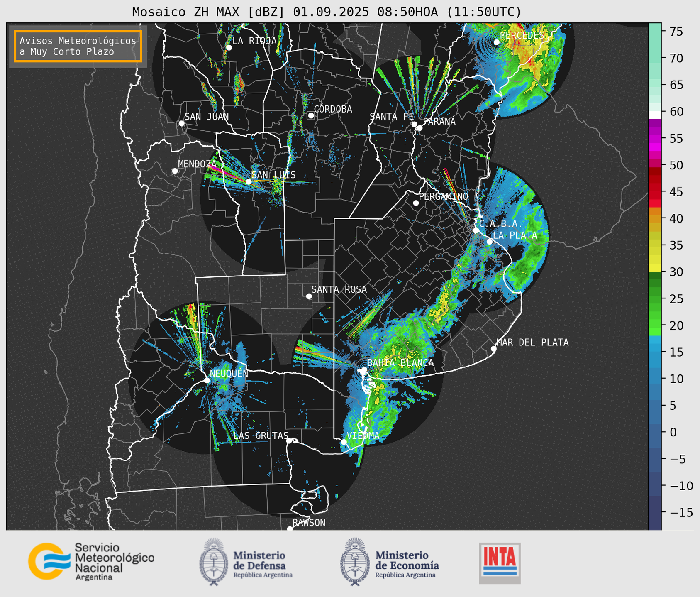
Task: Click the map title with date and time
Action: click(x=327, y=12)
